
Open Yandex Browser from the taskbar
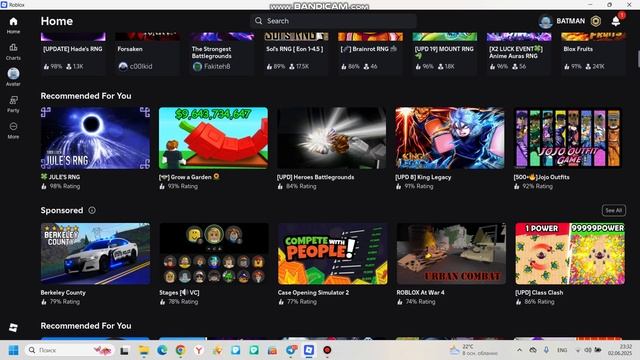(x=199, y=350)
